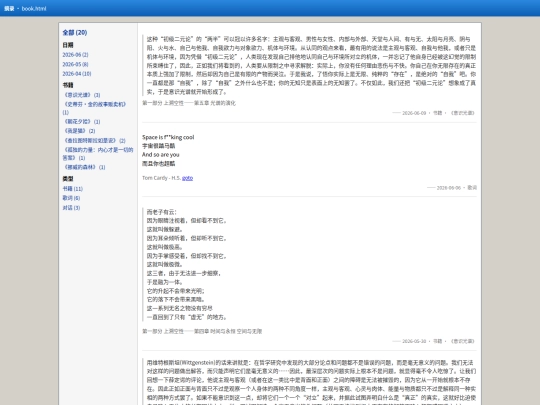Click 《意识光谱》 tag beside date 2026-05-30
The image size is (540, 405).
click(x=463, y=341)
